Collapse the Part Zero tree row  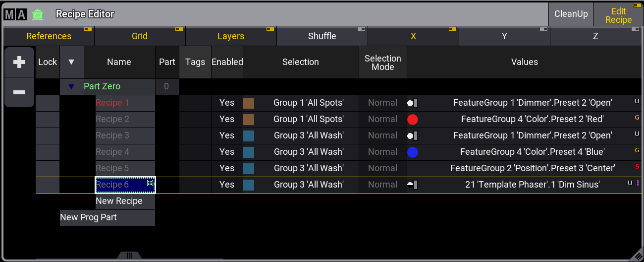[x=72, y=87]
